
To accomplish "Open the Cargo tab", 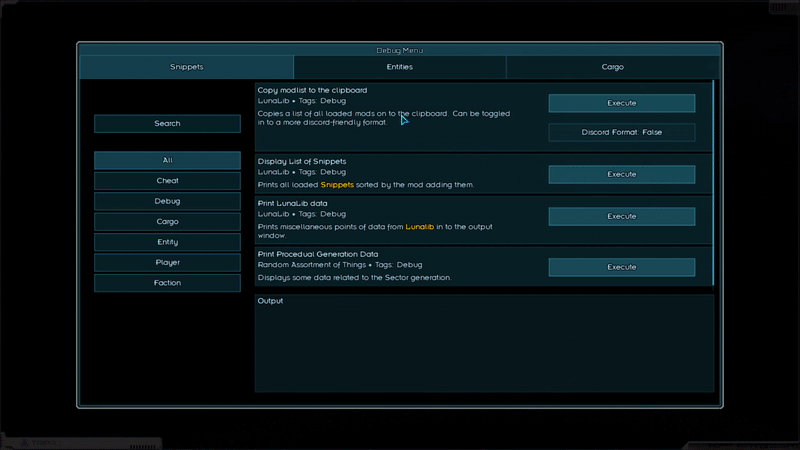I will pos(613,67).
